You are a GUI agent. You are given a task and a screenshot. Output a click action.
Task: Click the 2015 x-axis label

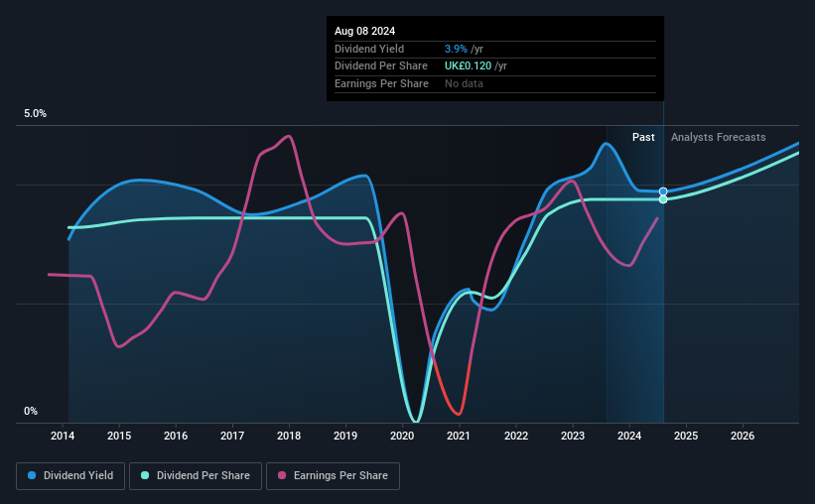tap(119, 436)
